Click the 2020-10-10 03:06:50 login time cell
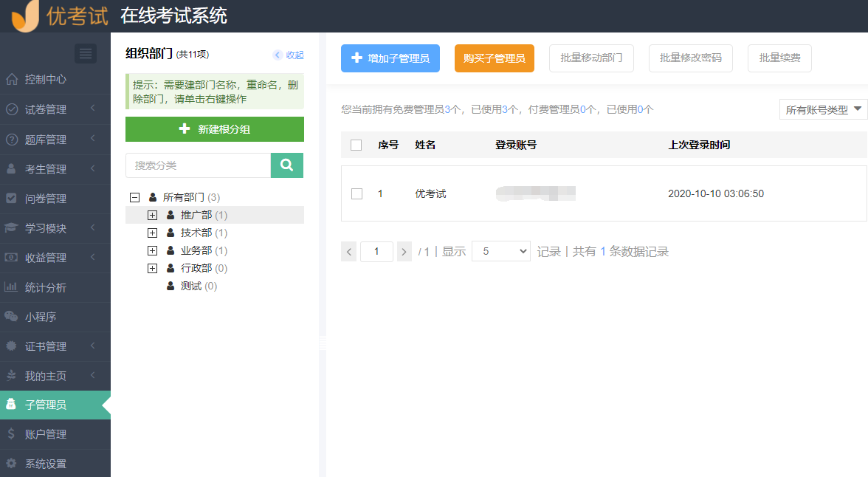 pyautogui.click(x=716, y=194)
